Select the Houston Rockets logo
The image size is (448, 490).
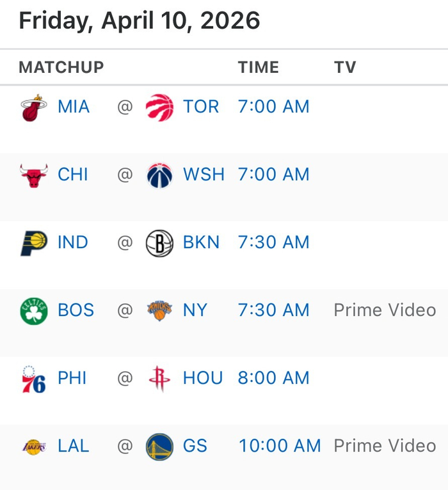(159, 379)
